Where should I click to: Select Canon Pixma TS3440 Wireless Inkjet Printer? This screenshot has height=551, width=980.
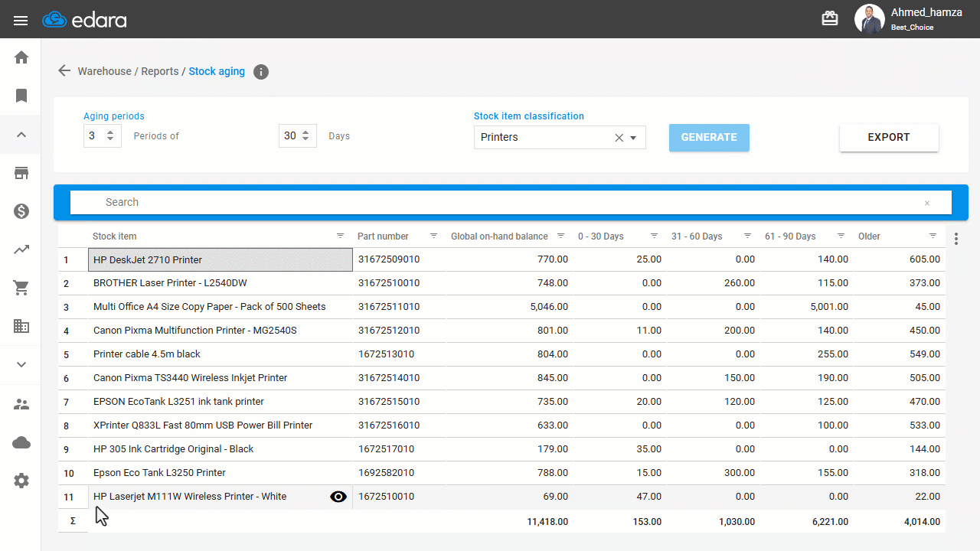pos(220,378)
